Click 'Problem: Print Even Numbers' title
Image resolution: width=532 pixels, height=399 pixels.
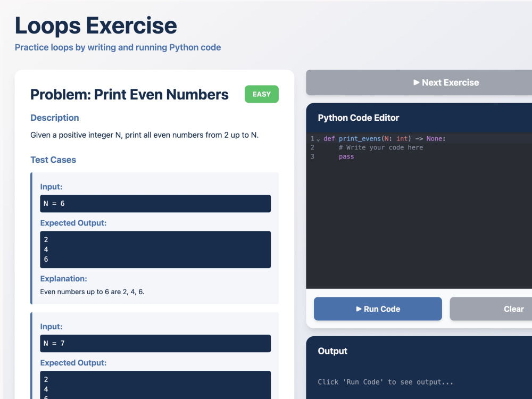pyautogui.click(x=129, y=95)
